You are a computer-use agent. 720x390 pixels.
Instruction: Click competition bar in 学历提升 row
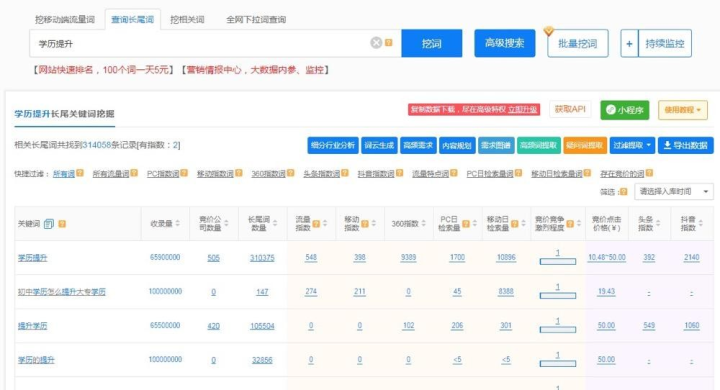(x=557, y=261)
